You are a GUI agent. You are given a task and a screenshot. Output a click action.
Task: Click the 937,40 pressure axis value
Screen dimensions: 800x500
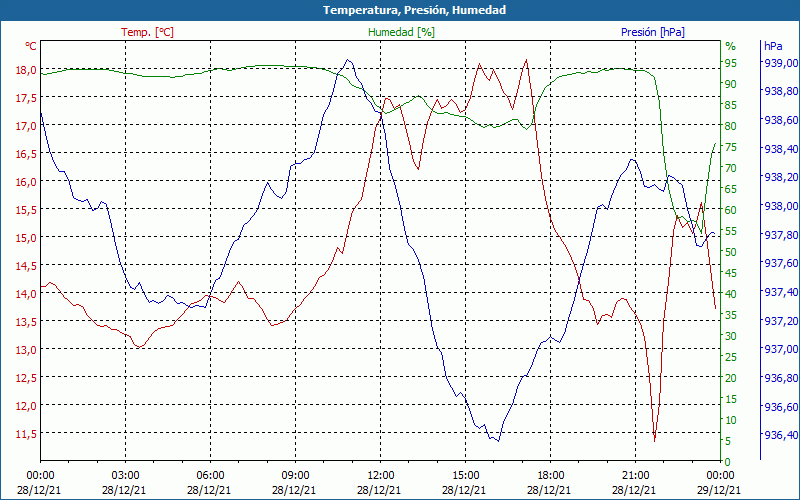click(781, 292)
